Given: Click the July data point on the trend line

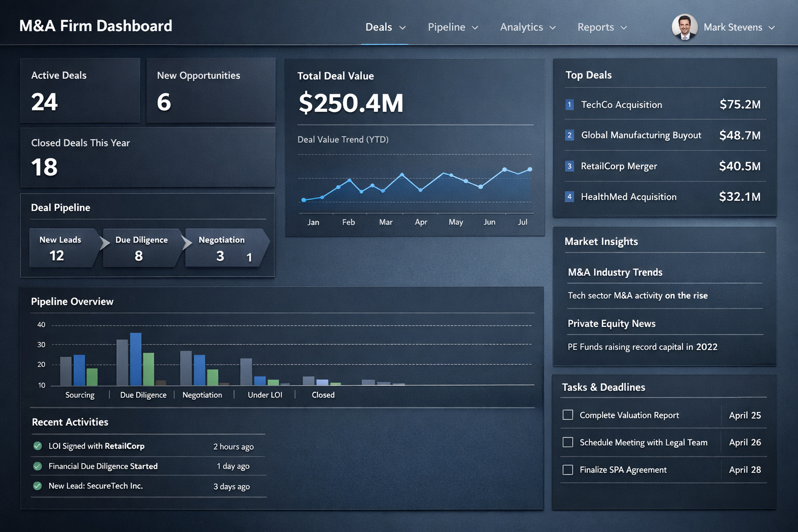Looking at the screenshot, I should tap(529, 169).
